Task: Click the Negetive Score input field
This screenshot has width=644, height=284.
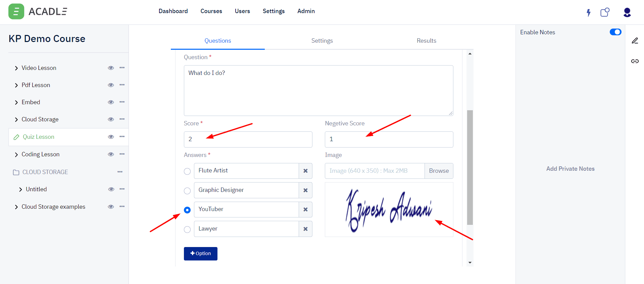Action: coord(389,139)
